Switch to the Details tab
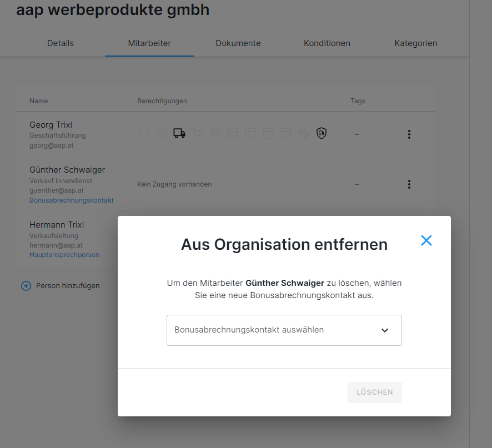Image resolution: width=492 pixels, height=448 pixels. click(61, 43)
